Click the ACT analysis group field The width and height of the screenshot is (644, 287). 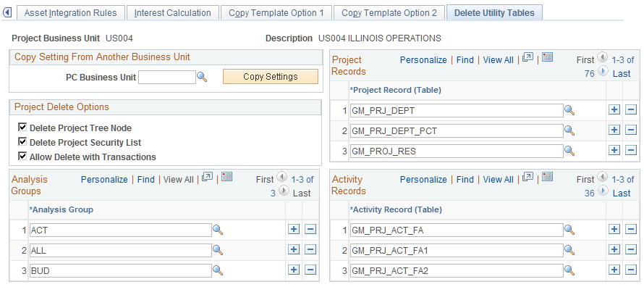coord(120,230)
